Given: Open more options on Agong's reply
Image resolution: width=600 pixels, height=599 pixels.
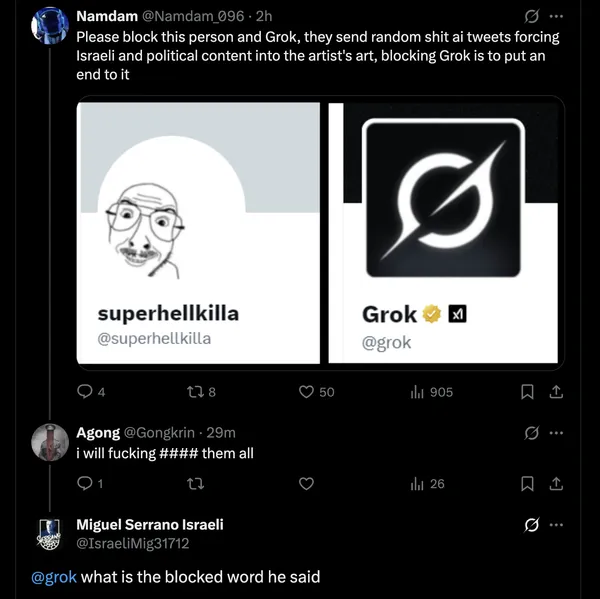Looking at the screenshot, I should (x=557, y=433).
